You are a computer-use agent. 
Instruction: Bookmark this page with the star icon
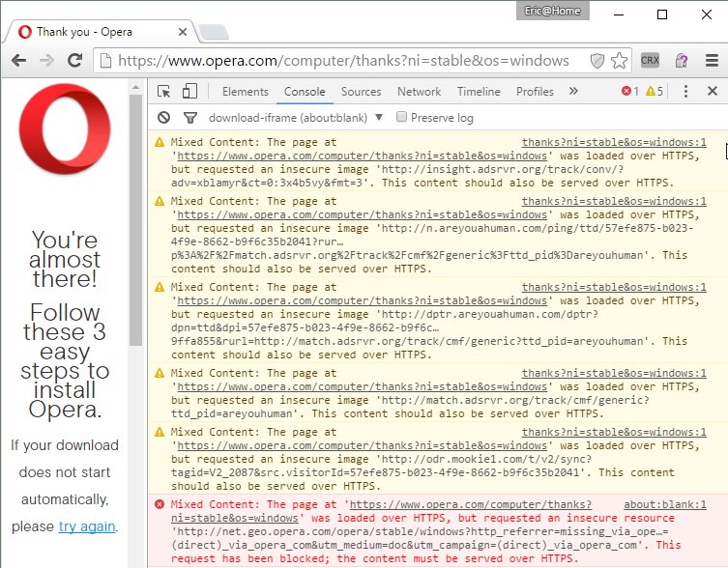(x=619, y=60)
